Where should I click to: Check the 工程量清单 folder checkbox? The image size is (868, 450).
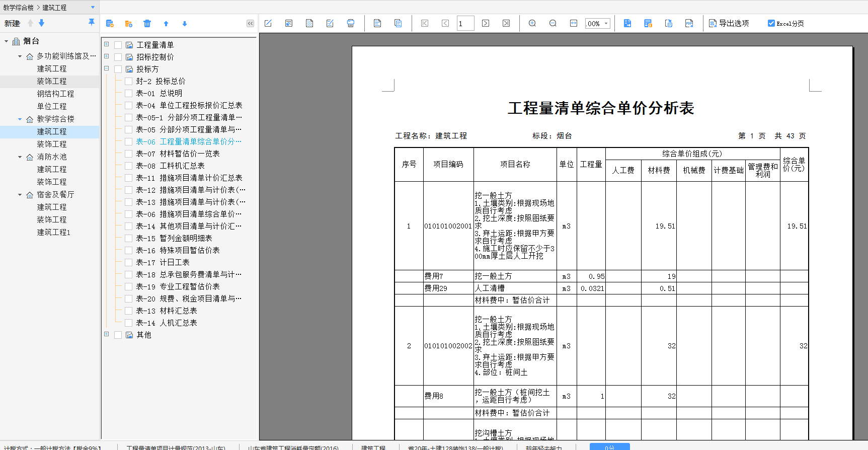(118, 45)
